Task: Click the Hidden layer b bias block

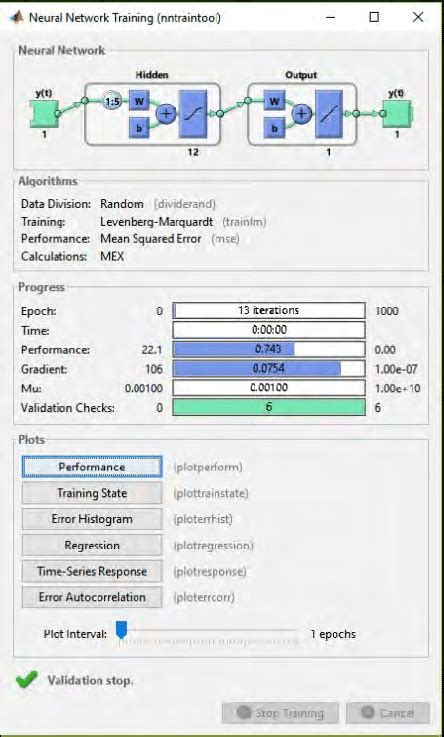Action: click(139, 128)
